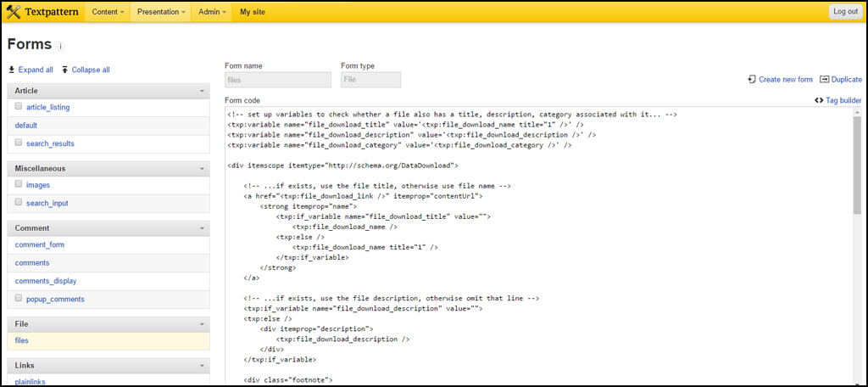The width and height of the screenshot is (868, 387).
Task: Click the Tag builder code icon
Action: (x=819, y=100)
